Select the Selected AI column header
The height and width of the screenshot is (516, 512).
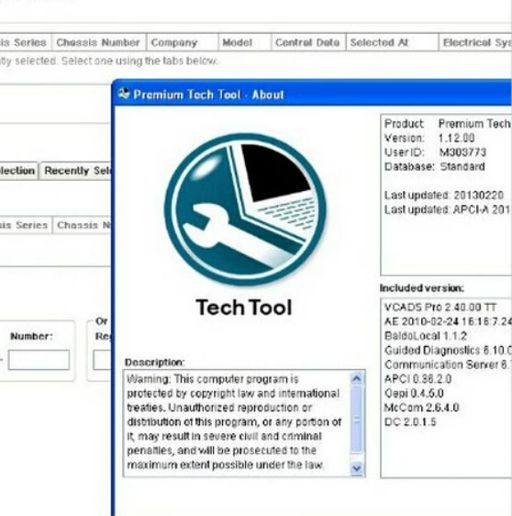392,43
